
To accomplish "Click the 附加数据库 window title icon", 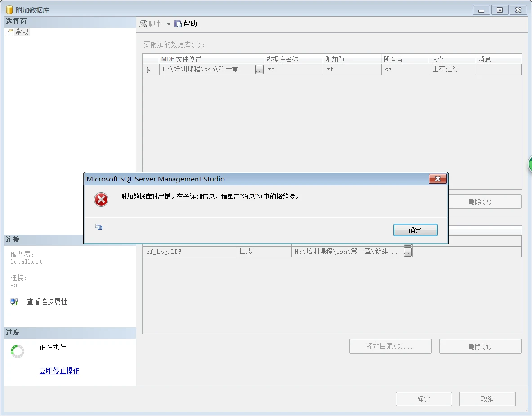I will coord(9,10).
